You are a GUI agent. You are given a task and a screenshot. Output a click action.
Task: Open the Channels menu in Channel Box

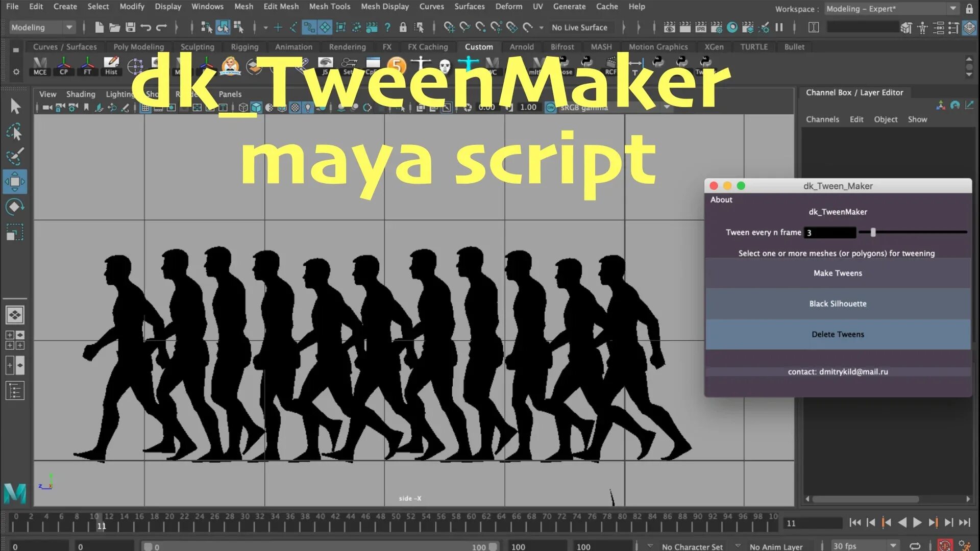coord(822,119)
